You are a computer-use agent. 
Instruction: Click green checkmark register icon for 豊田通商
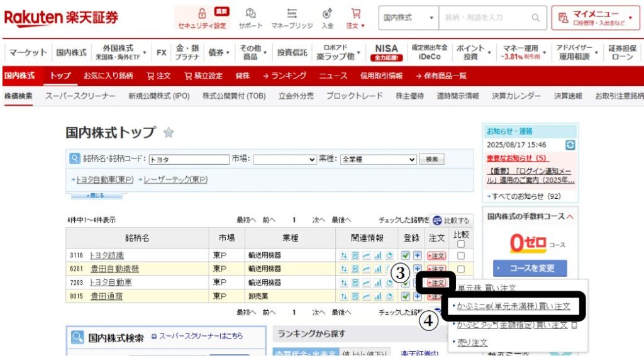[x=406, y=296]
